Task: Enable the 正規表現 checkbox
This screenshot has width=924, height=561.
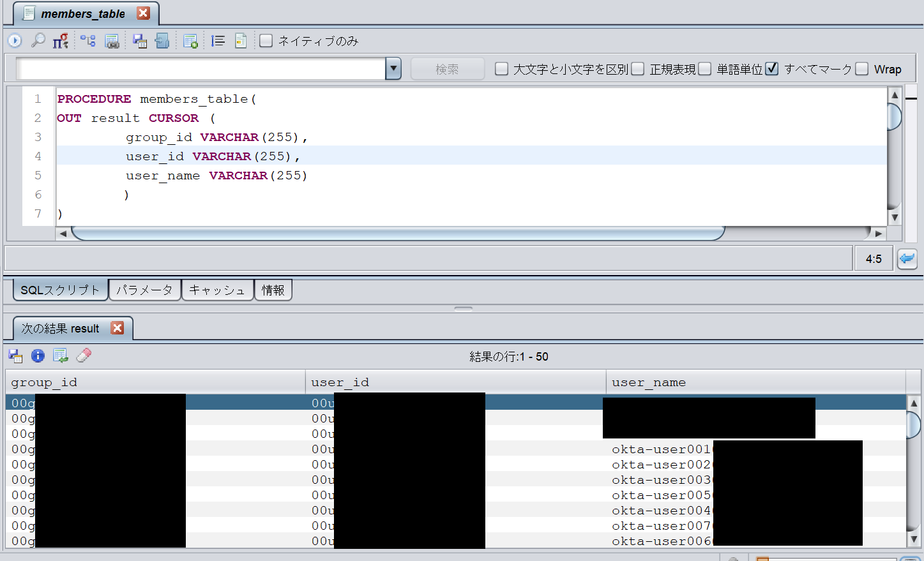Action: 638,69
